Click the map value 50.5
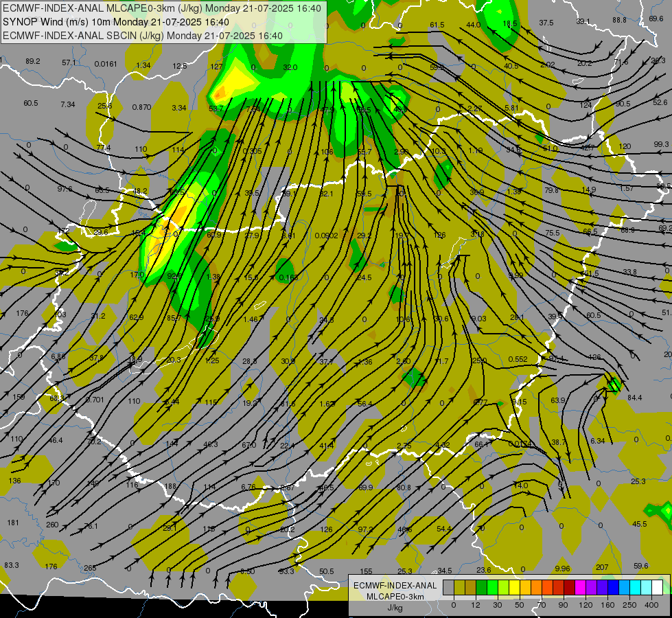This screenshot has height=618, width=672. pos(327,571)
